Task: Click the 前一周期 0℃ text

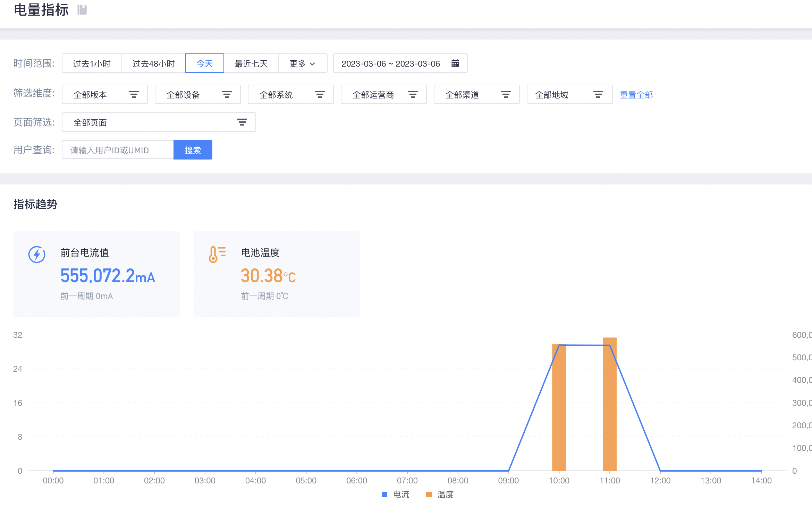Action: pyautogui.click(x=265, y=296)
